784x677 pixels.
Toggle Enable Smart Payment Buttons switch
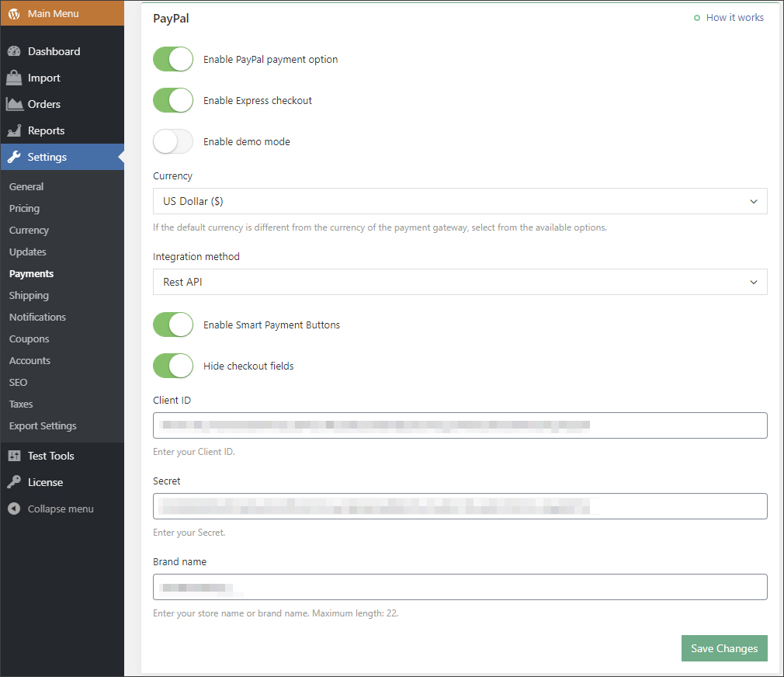pyautogui.click(x=173, y=325)
